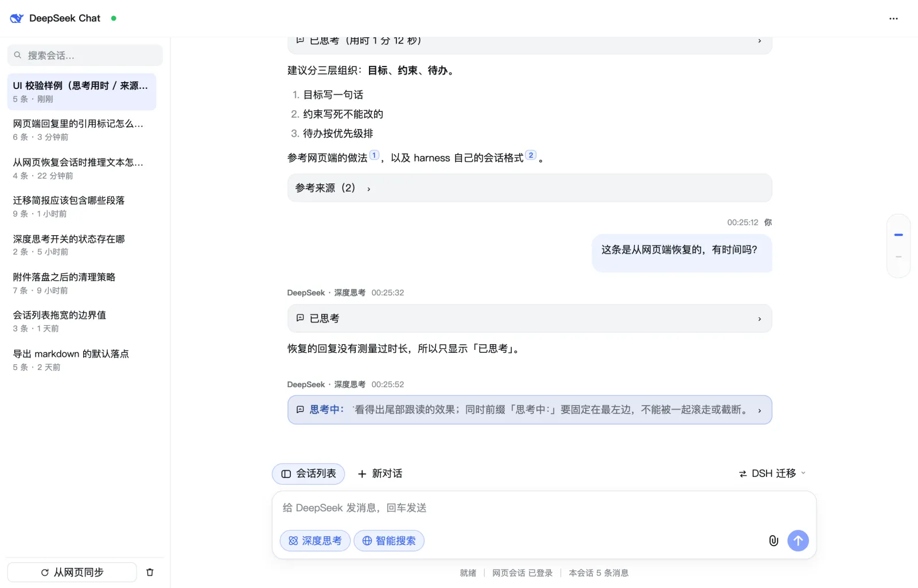Screen dimensions: 918x588
Task: Click citation marker 2
Action: 531,155
